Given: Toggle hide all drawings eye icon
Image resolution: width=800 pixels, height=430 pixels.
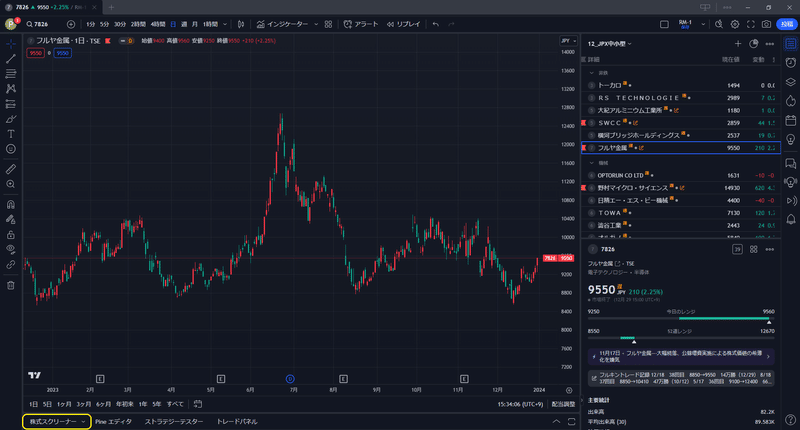Looking at the screenshot, I should click(11, 249).
